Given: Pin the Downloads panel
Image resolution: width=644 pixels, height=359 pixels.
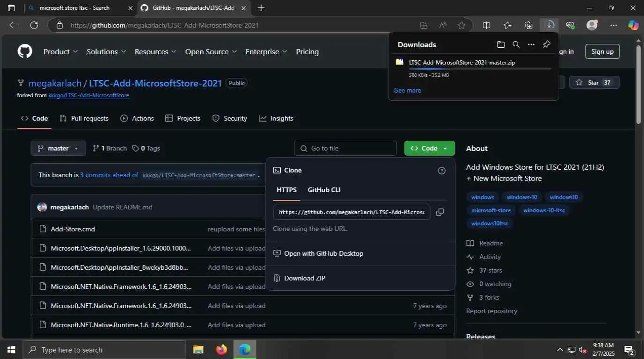Looking at the screenshot, I should tap(546, 44).
